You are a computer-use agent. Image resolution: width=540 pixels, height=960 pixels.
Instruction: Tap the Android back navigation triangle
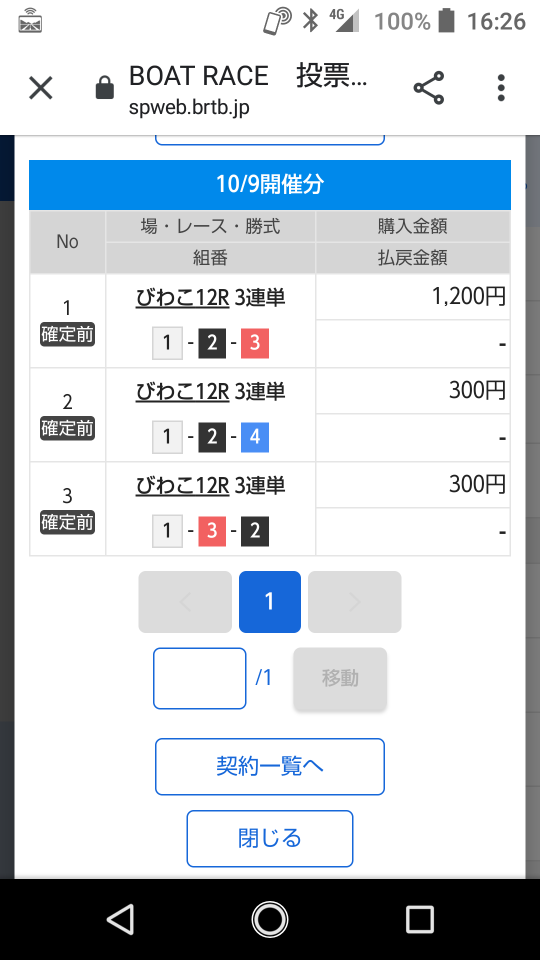pos(120,920)
